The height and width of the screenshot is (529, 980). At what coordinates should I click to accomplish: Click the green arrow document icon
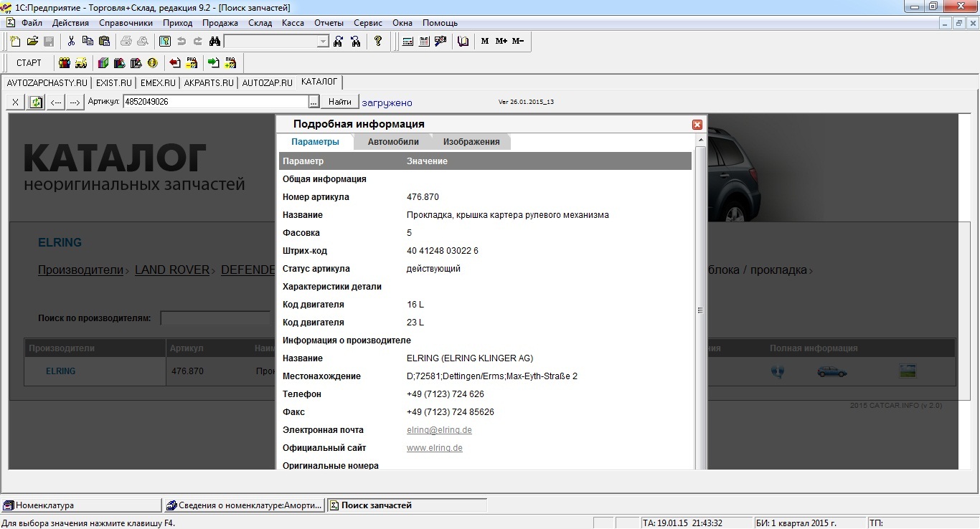click(213, 63)
